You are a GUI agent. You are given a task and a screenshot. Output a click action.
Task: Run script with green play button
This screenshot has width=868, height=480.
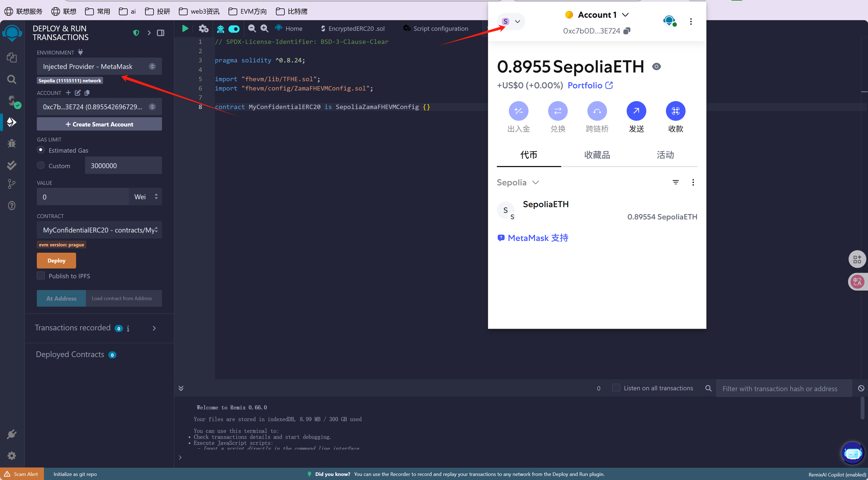185,29
